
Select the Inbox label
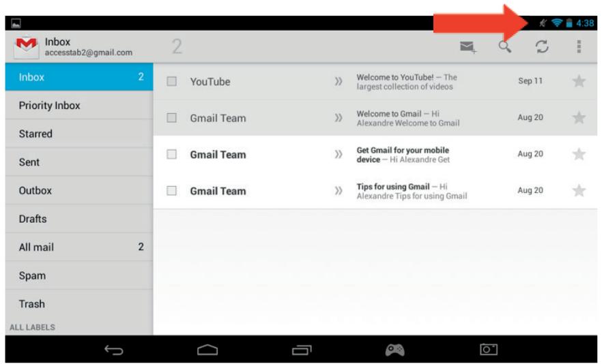click(x=79, y=77)
